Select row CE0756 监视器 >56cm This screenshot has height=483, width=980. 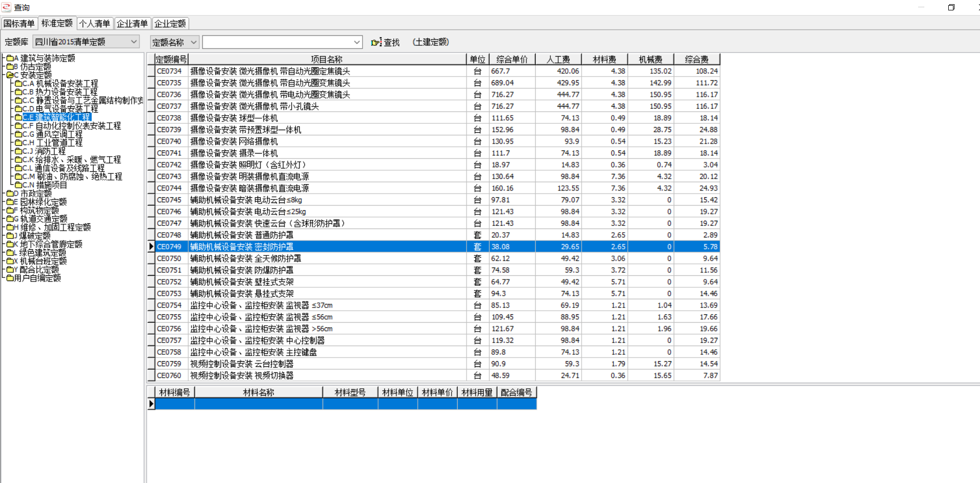[x=437, y=329]
